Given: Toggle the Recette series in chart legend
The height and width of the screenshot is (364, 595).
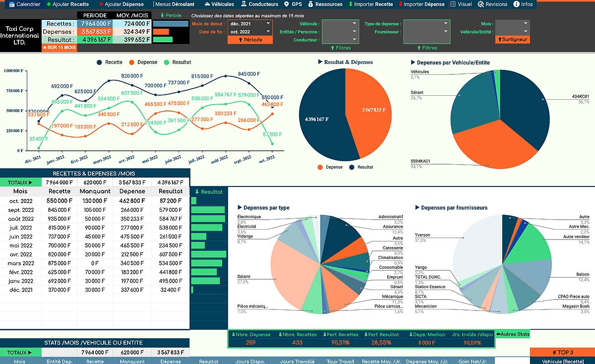Looking at the screenshot, I should coord(100,62).
